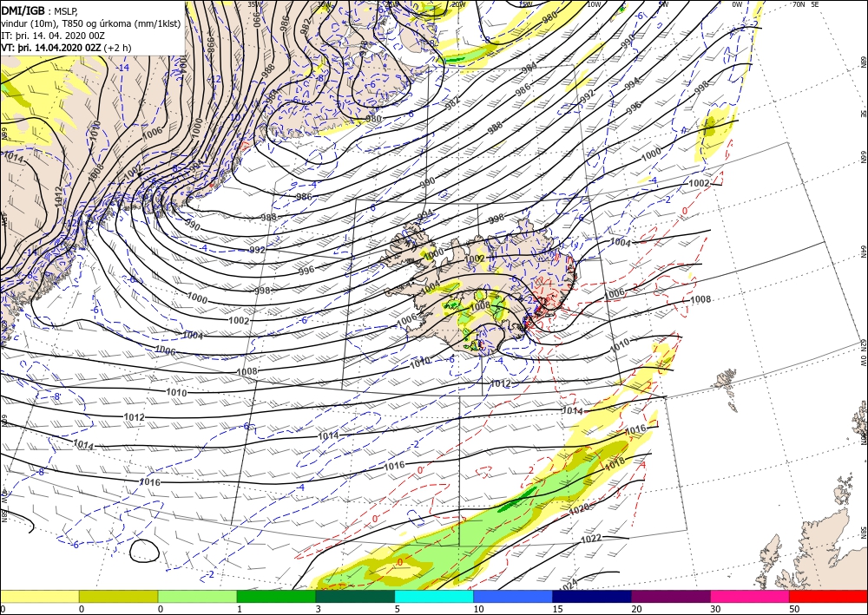Click the "10W" longitude label
Image resolution: width=868 pixels, height=615 pixels.
click(x=594, y=4)
